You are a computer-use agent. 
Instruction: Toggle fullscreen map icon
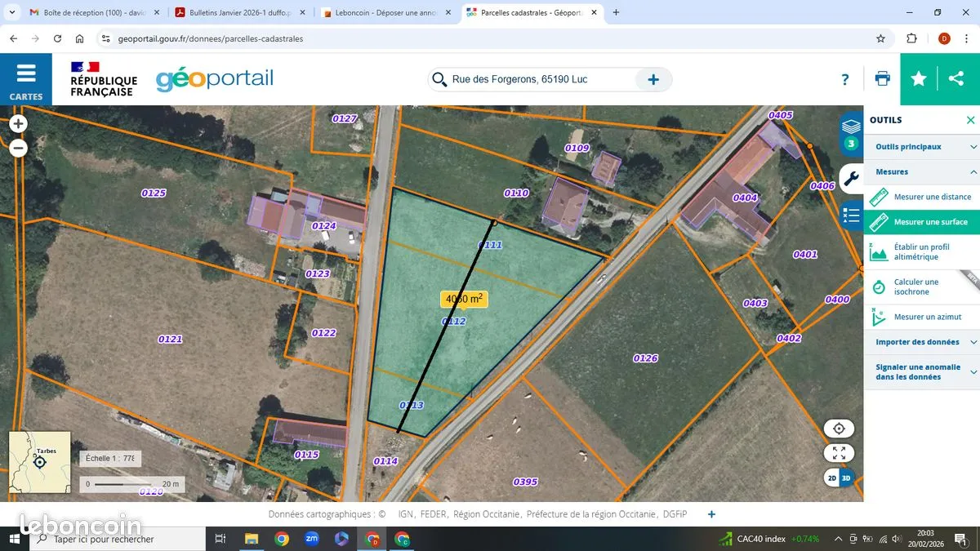pyautogui.click(x=839, y=453)
